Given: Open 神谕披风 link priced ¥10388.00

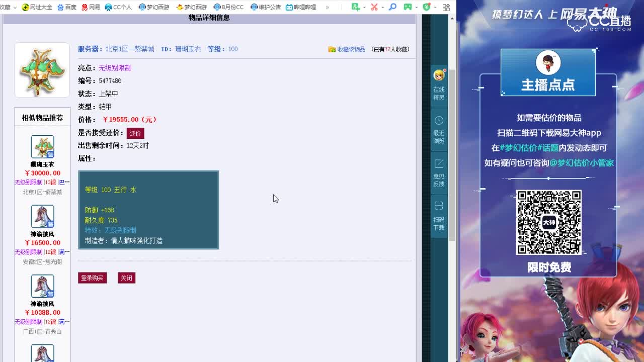Looking at the screenshot, I should click(x=42, y=304).
